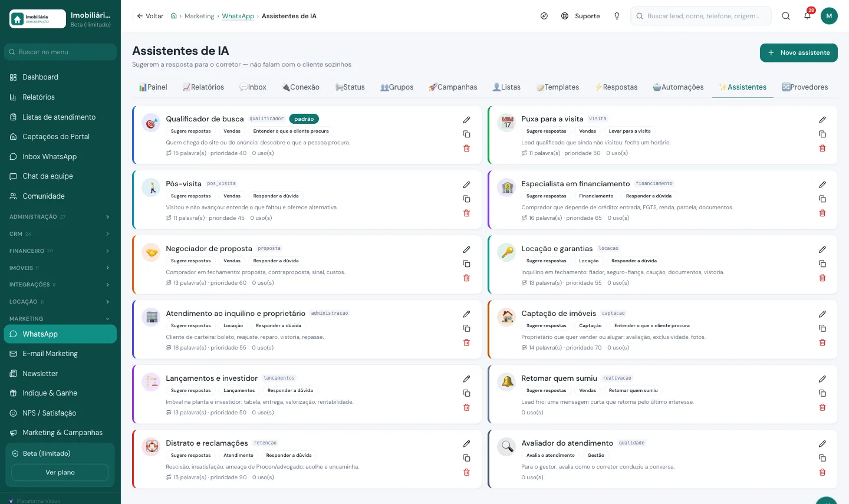Duplicate the Qualificador de busca assistant
This screenshot has height=504, width=849.
466,134
